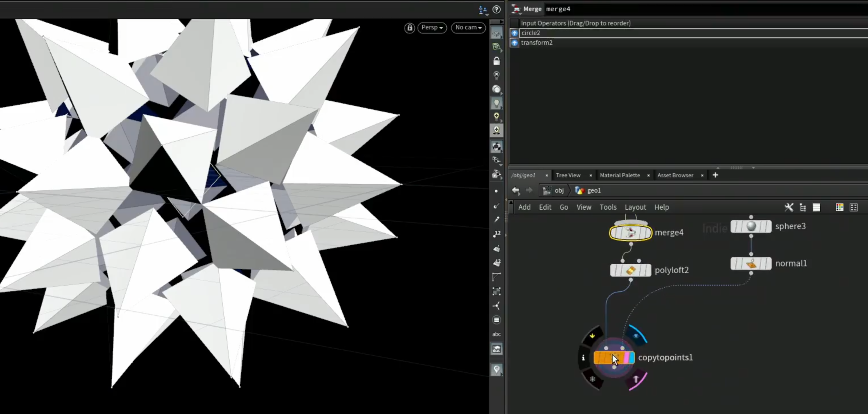This screenshot has width=868, height=414.
Task: Select the polyloft2 node
Action: click(631, 270)
